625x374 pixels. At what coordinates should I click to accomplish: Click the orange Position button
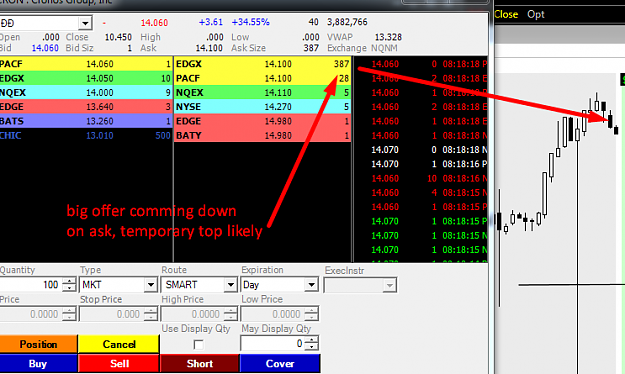(38, 344)
